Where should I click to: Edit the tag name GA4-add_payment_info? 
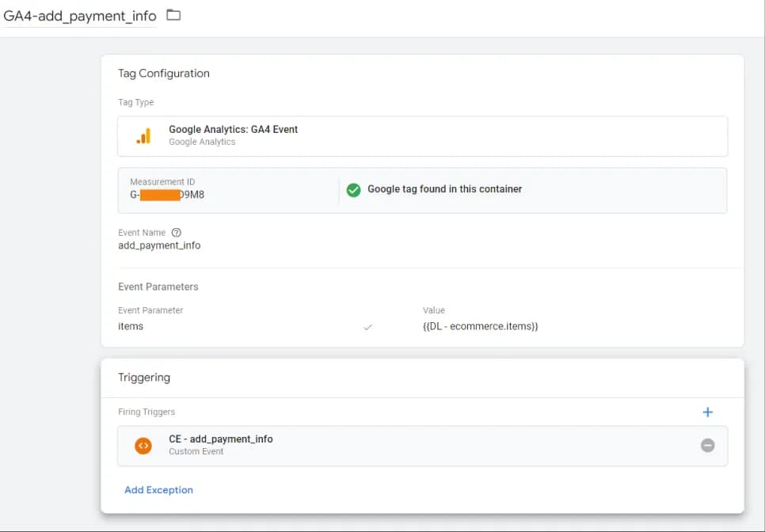(79, 16)
